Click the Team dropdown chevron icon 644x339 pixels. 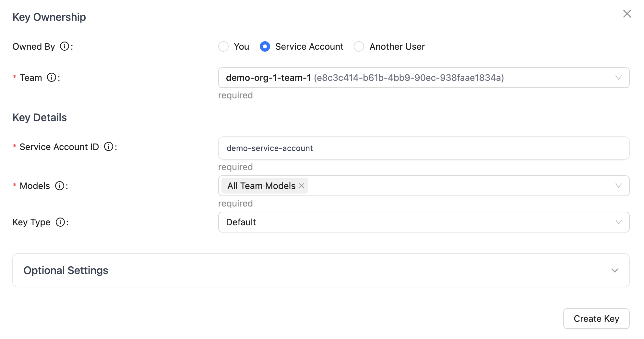point(618,78)
